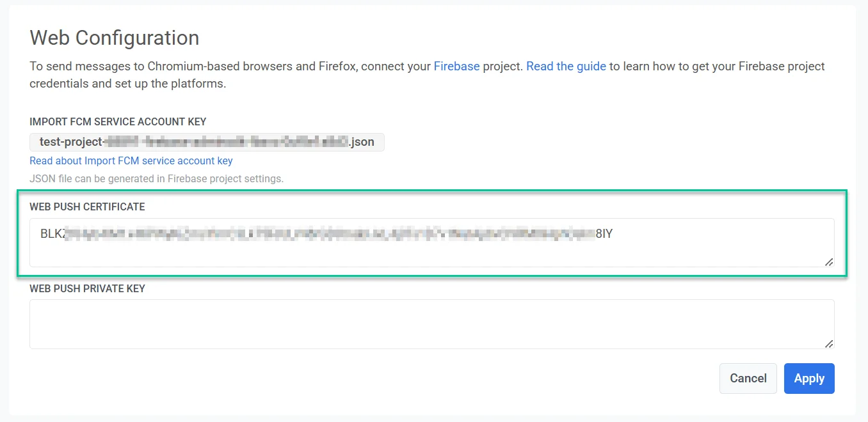Focus the Web Push Private Key field
Screen dimensions: 868x422
point(431,324)
